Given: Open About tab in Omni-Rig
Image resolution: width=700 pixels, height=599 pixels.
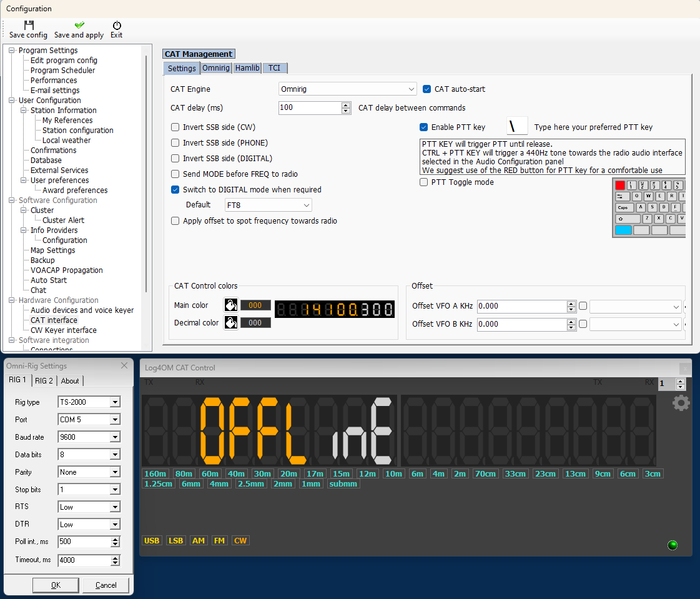Looking at the screenshot, I should pyautogui.click(x=70, y=380).
